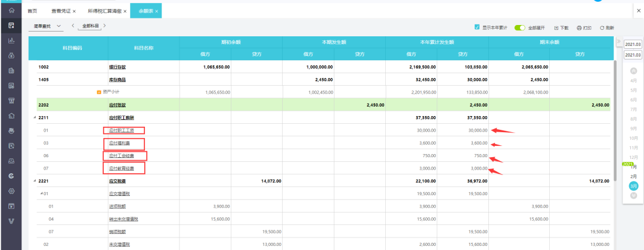Open the 应付账款 account link

point(117,105)
